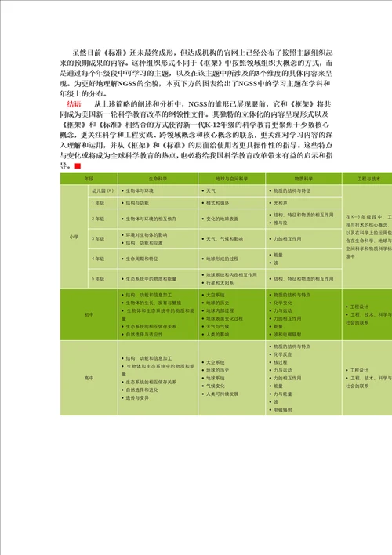The image size is (392, 555).
Task: Click '推与拉' in grade 2 row
Action: [x=281, y=223]
